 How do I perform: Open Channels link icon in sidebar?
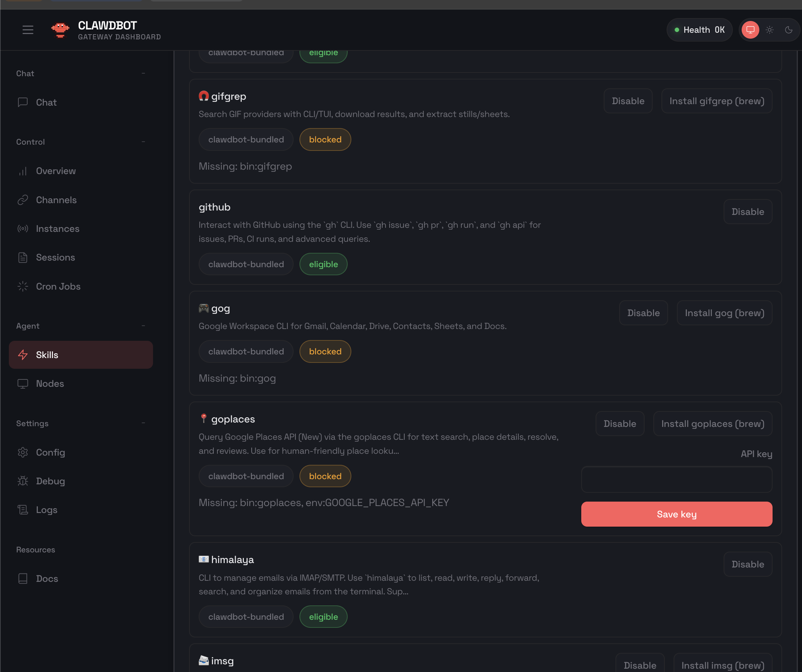point(23,200)
